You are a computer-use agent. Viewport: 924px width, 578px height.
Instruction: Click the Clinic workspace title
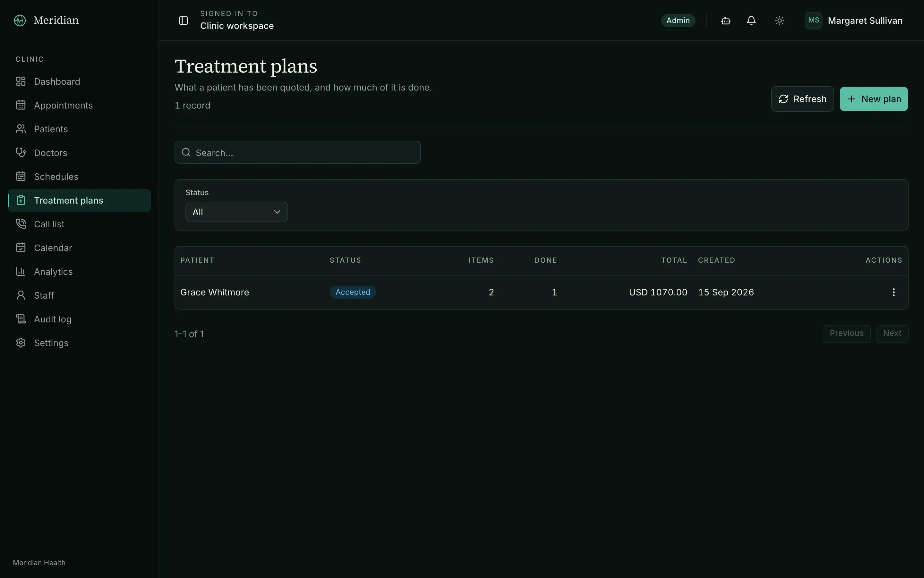coord(237,26)
